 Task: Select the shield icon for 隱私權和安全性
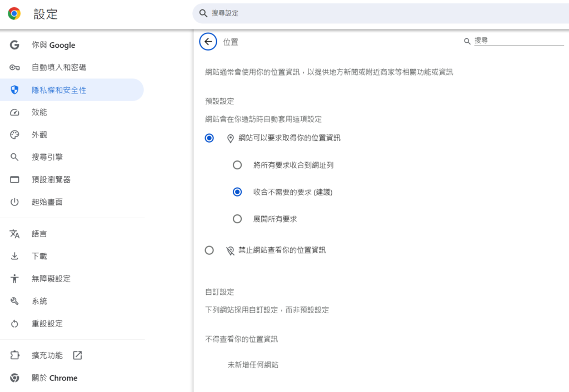[x=14, y=89]
